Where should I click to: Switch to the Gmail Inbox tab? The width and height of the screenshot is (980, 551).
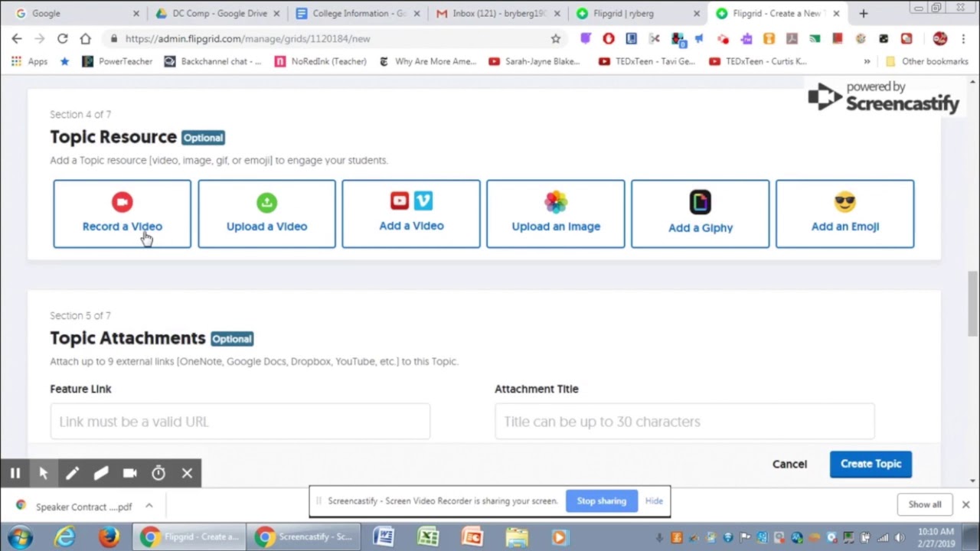[x=498, y=14]
